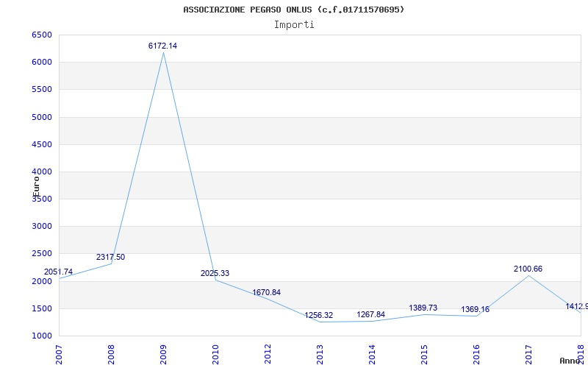Click the 2317.50 data label
The height and width of the screenshot is (368, 588).
coord(111,257)
